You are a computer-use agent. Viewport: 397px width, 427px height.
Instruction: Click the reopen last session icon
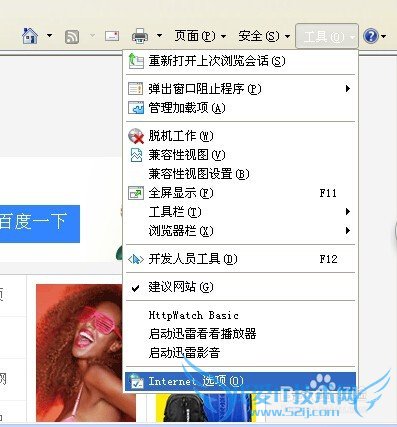coord(136,61)
